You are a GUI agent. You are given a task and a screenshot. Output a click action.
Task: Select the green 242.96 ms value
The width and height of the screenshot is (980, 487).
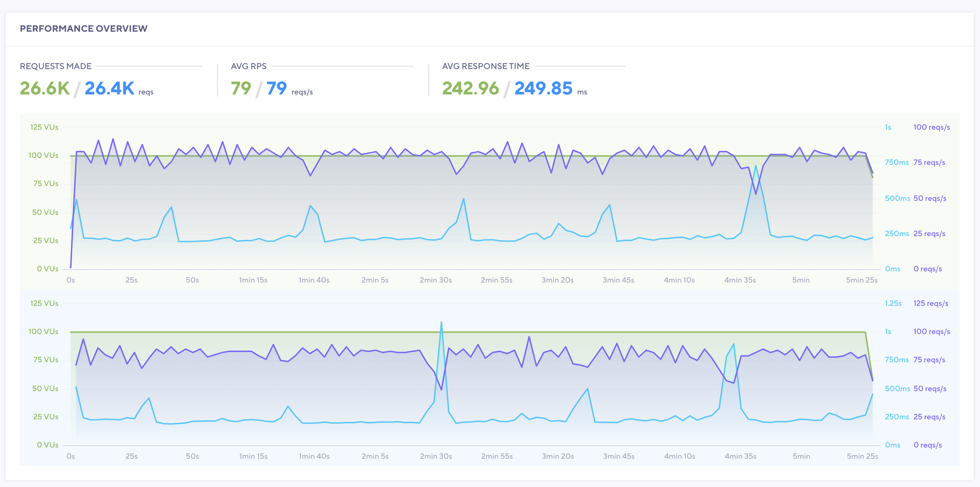(470, 88)
